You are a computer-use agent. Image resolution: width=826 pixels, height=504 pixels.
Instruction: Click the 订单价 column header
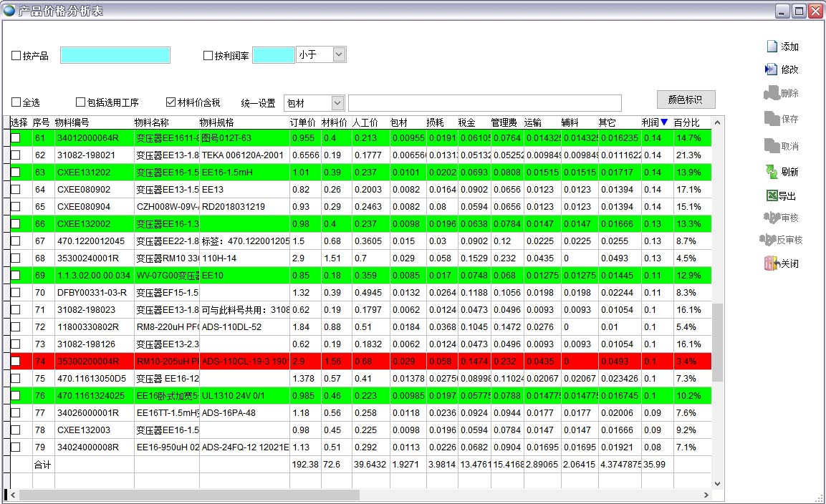[x=303, y=122]
